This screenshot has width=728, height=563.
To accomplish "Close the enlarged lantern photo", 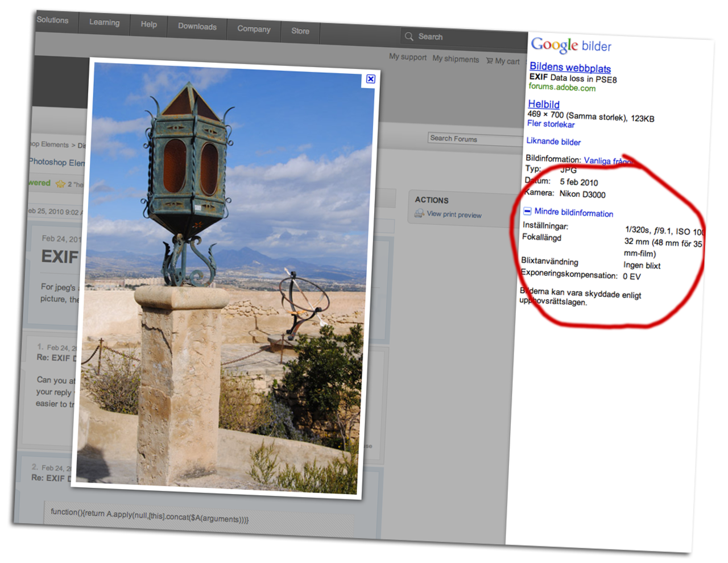I will click(x=371, y=78).
